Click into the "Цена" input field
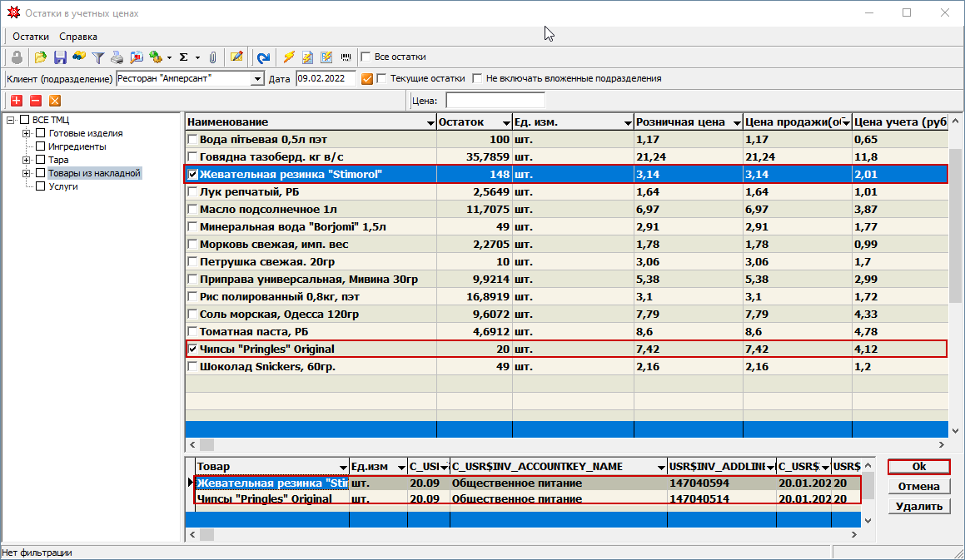Screen dimensions: 965x560 [x=495, y=101]
